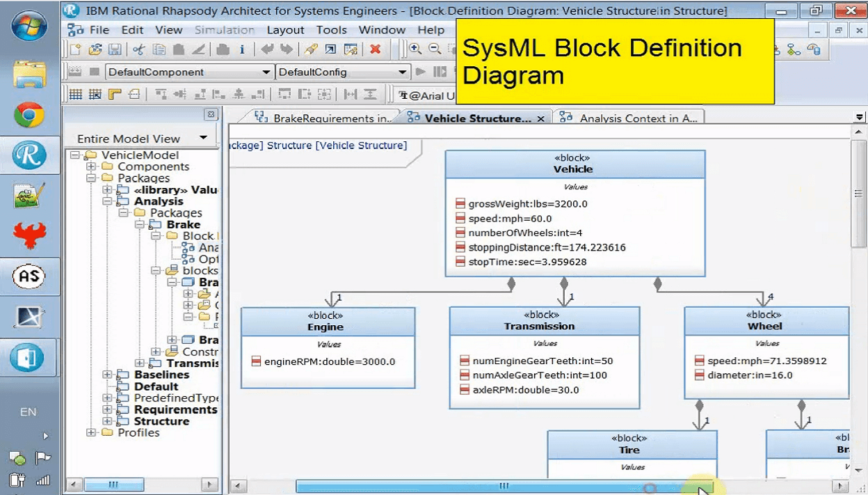Click the Stop square icon in code toolbar
The image size is (868, 495).
point(95,72)
